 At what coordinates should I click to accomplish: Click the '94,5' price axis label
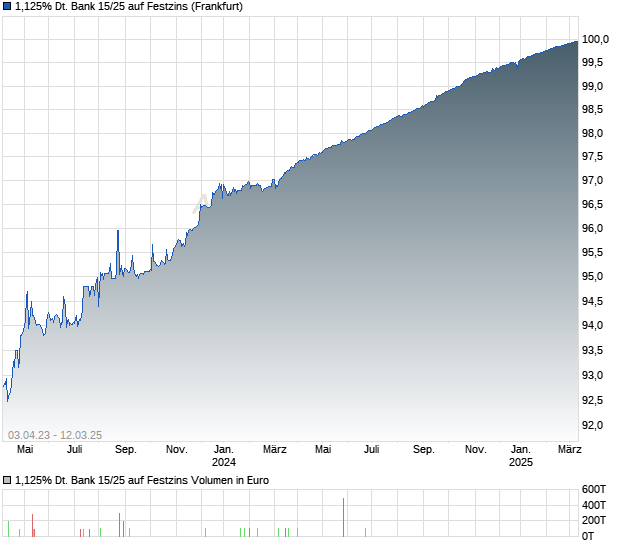click(x=592, y=301)
